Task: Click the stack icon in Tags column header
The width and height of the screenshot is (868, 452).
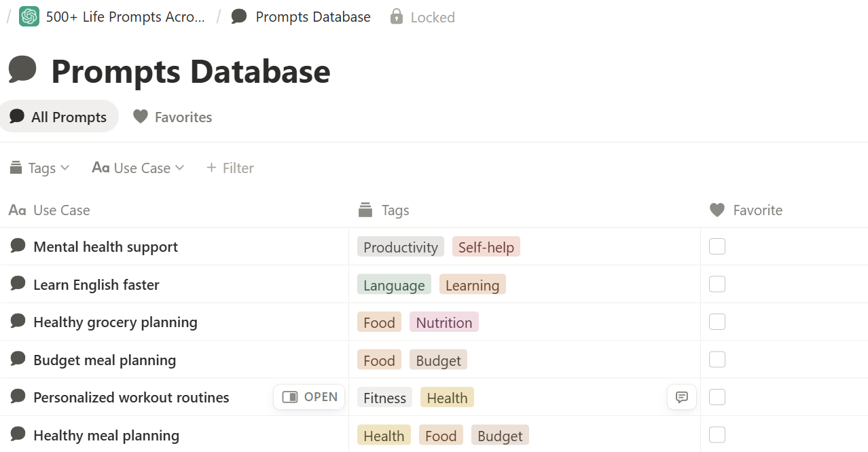Action: click(x=366, y=210)
